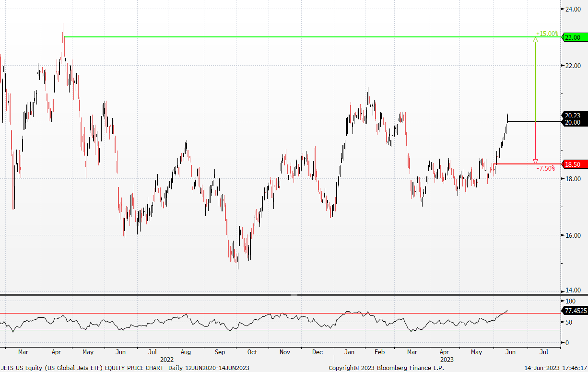This screenshot has width=588, height=372.
Task: Click the green upward target arrowhead
Action: pos(535,40)
